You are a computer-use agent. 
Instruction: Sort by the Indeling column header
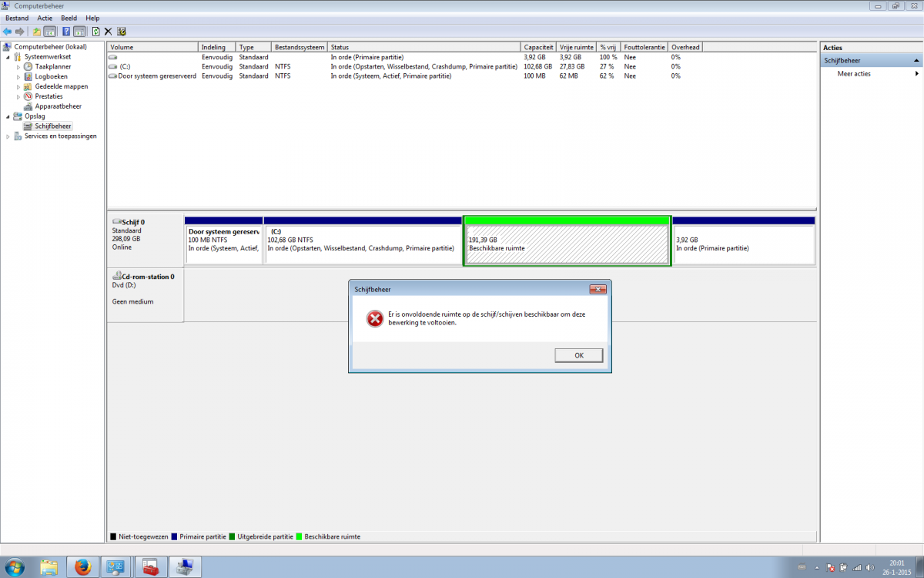[217, 47]
